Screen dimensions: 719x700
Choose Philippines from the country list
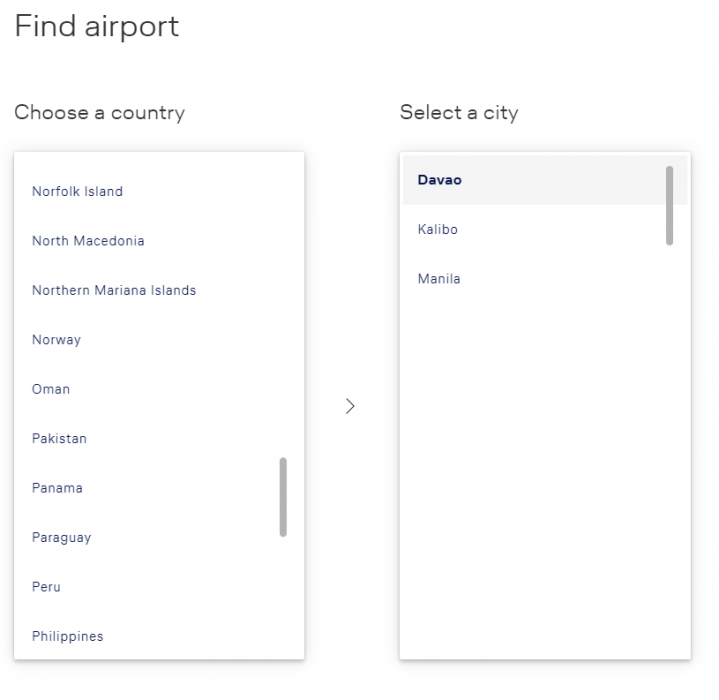click(x=67, y=636)
